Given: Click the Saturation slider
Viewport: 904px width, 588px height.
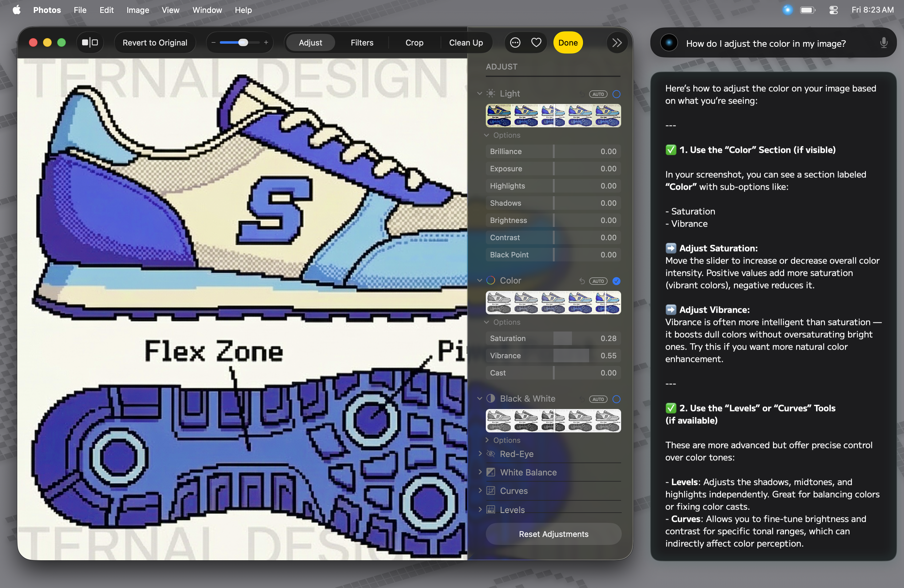Looking at the screenshot, I should coord(553,338).
